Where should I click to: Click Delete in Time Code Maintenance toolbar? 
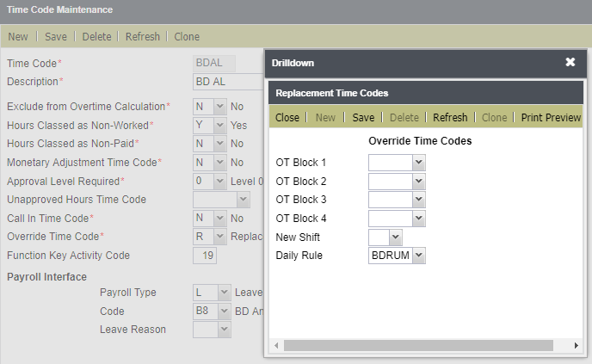96,37
